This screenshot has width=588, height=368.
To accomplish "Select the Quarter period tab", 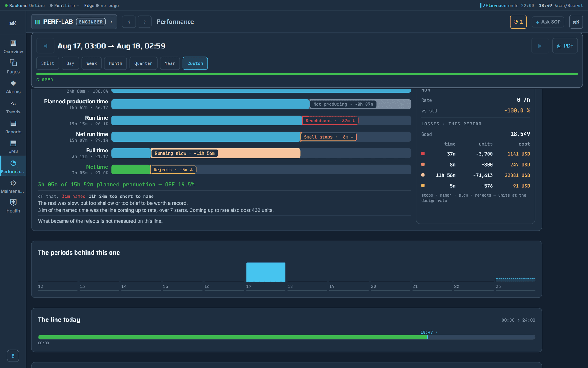I will pos(143,63).
